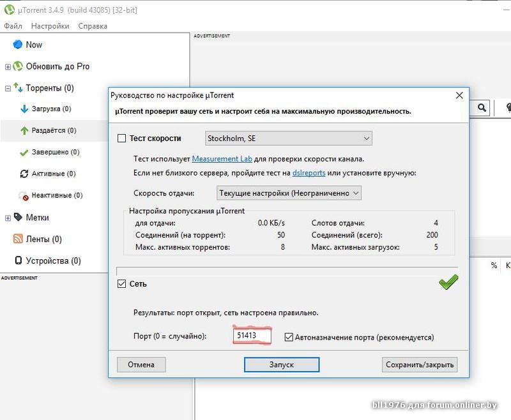Expand the Обновить до Pro tree node
The height and width of the screenshot is (420, 511).
[x=8, y=67]
